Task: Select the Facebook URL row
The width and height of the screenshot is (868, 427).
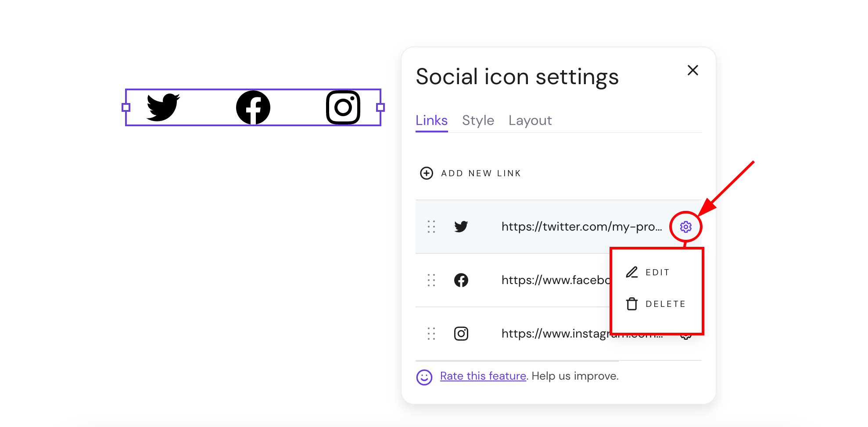Action: point(555,280)
